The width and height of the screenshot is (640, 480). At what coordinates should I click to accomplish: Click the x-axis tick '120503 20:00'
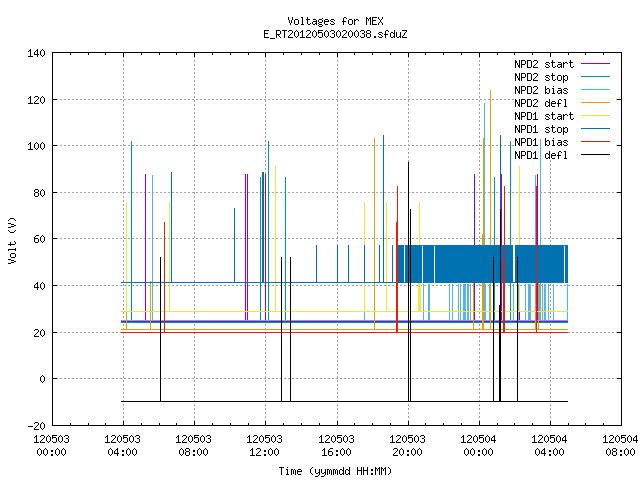[x=407, y=446]
